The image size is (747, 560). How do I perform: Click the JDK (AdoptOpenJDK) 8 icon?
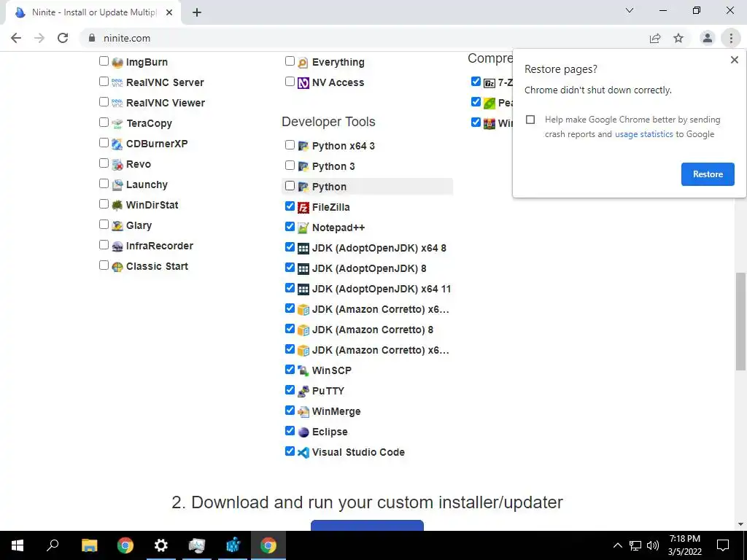pos(303,269)
